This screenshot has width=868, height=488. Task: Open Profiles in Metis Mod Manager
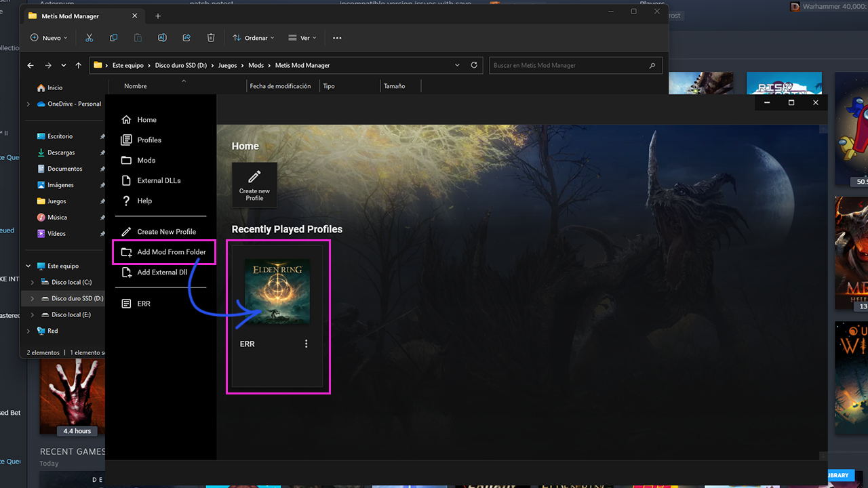click(141, 140)
